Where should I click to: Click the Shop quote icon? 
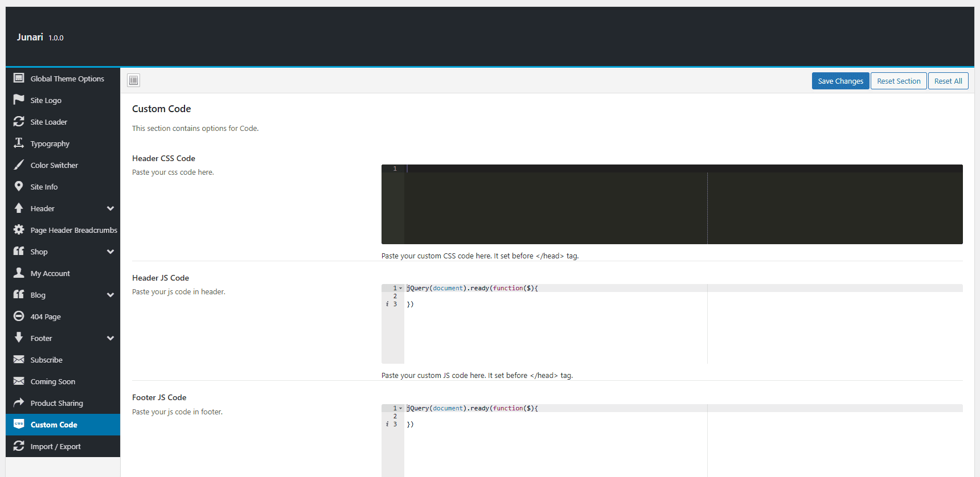[x=19, y=251]
